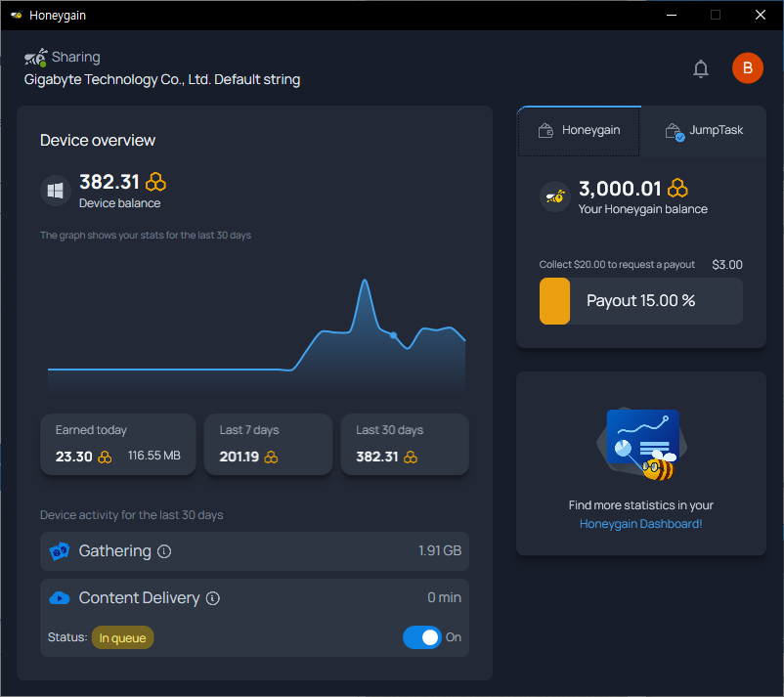This screenshot has height=697, width=784.
Task: Turn off the Content Delivery toggle
Action: tap(422, 637)
